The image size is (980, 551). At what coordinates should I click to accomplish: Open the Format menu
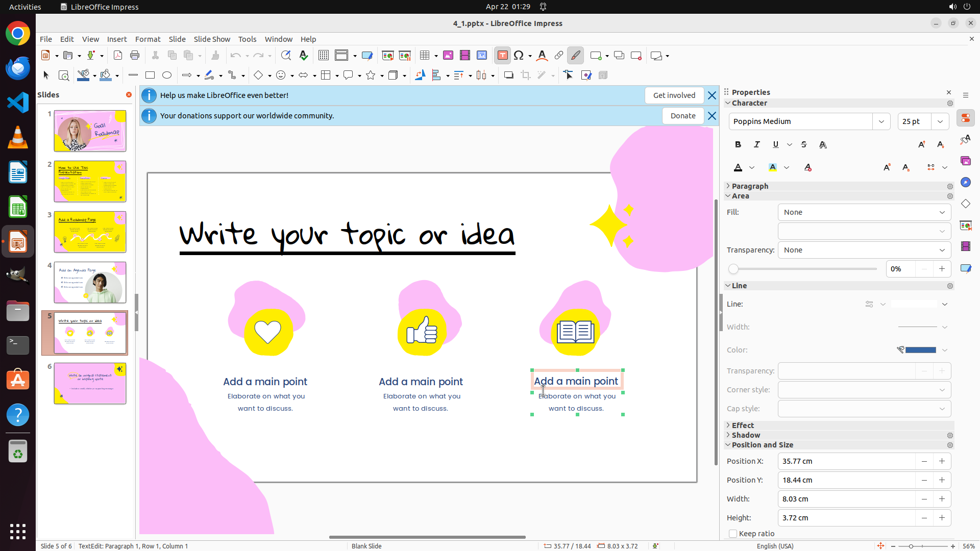click(x=148, y=39)
